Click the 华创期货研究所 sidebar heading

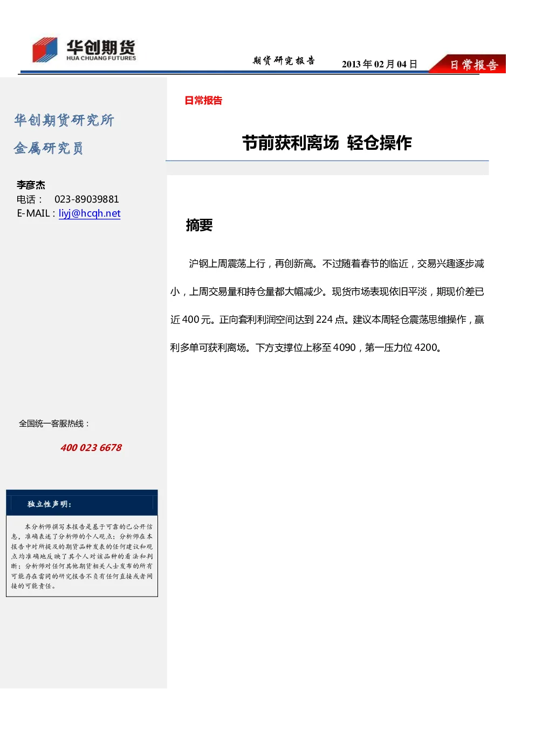coord(64,120)
